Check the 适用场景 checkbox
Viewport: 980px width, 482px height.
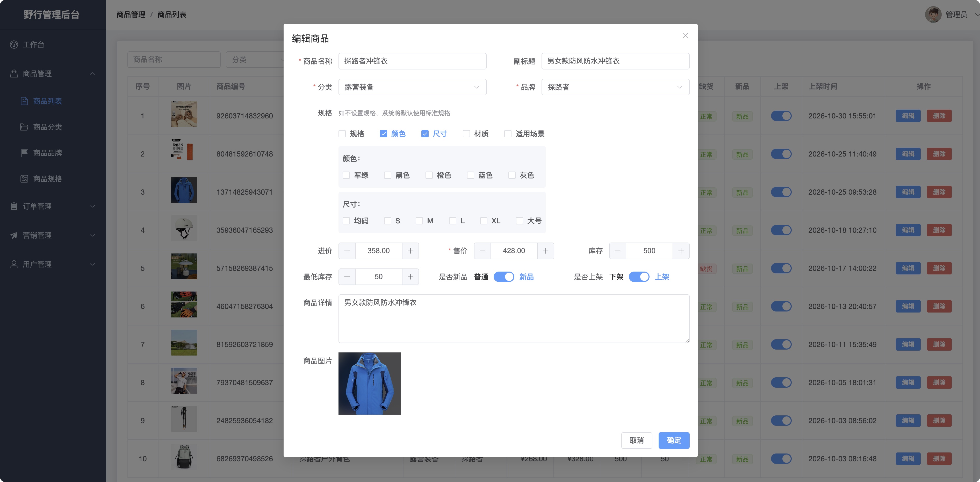click(508, 134)
